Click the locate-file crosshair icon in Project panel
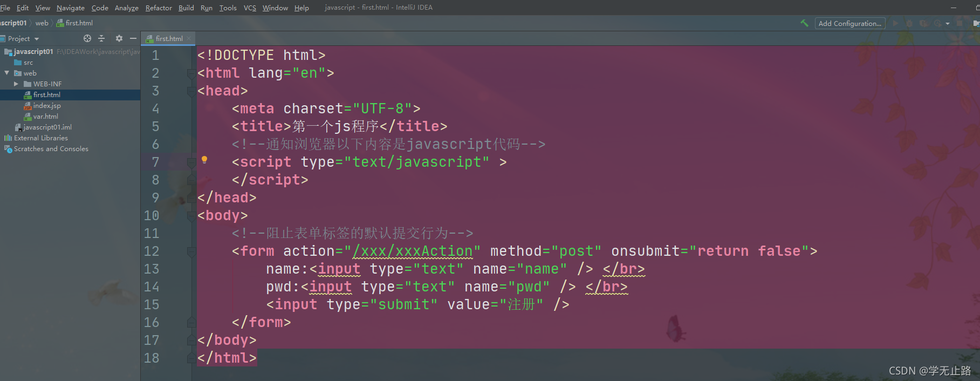Viewport: 980px width, 381px height. click(x=87, y=38)
